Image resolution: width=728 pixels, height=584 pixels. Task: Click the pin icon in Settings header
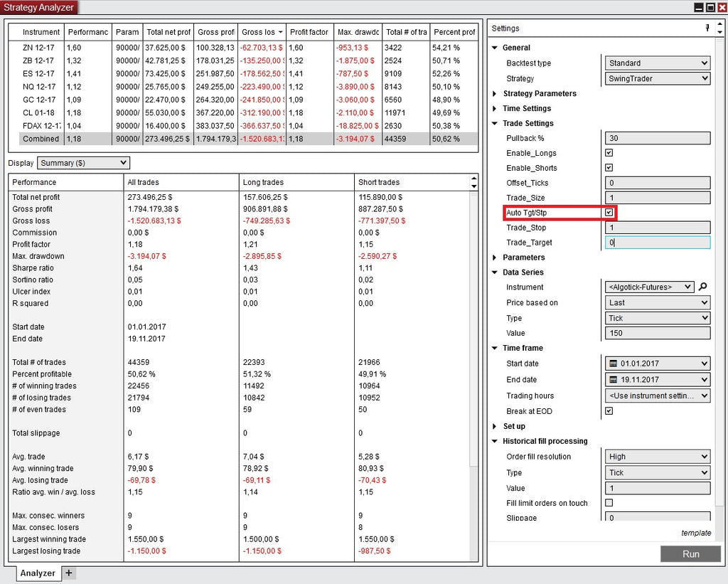(707, 28)
